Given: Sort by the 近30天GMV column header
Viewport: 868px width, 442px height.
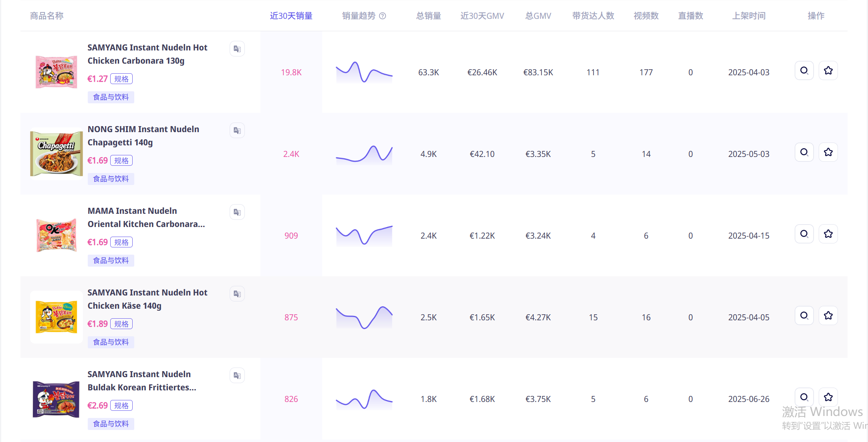Looking at the screenshot, I should 482,16.
